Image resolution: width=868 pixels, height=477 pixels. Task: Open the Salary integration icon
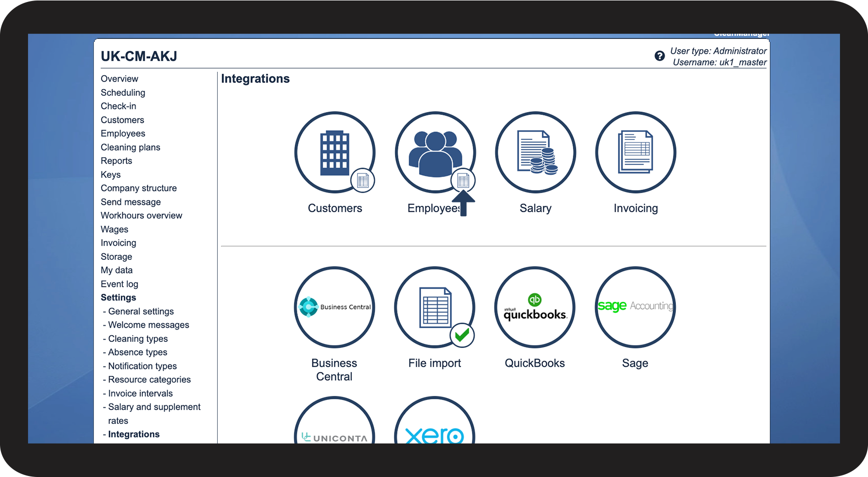[535, 152]
